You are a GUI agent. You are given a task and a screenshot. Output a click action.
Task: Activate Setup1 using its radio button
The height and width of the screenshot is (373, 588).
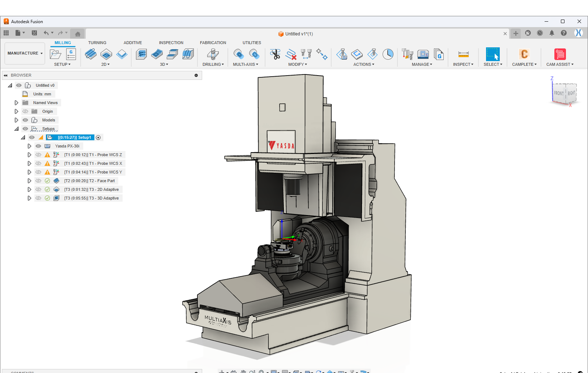click(98, 137)
